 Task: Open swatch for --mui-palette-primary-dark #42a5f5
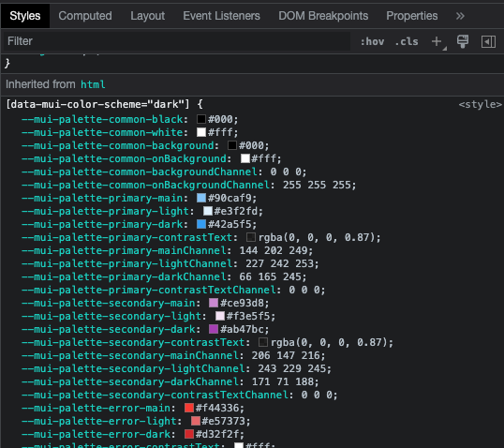click(x=201, y=224)
